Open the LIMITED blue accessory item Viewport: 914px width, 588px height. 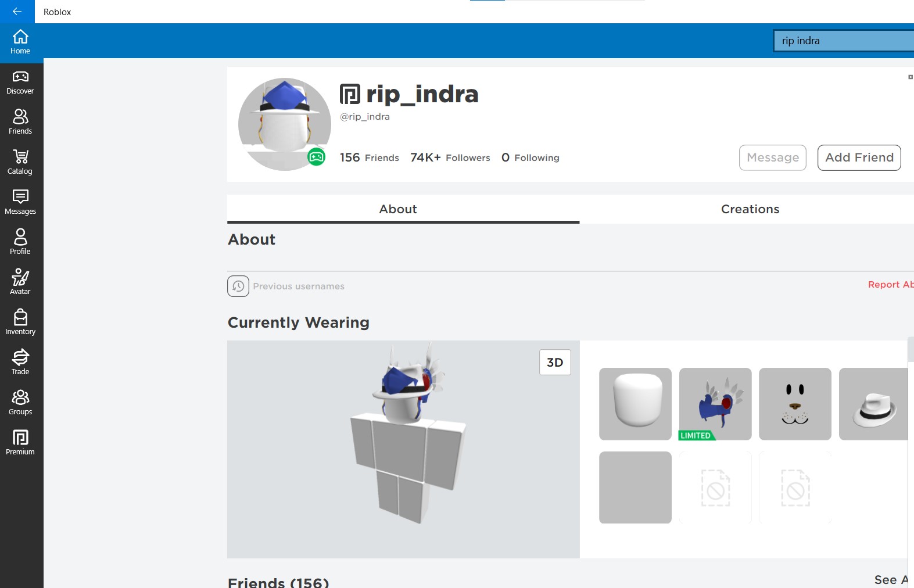coord(715,404)
